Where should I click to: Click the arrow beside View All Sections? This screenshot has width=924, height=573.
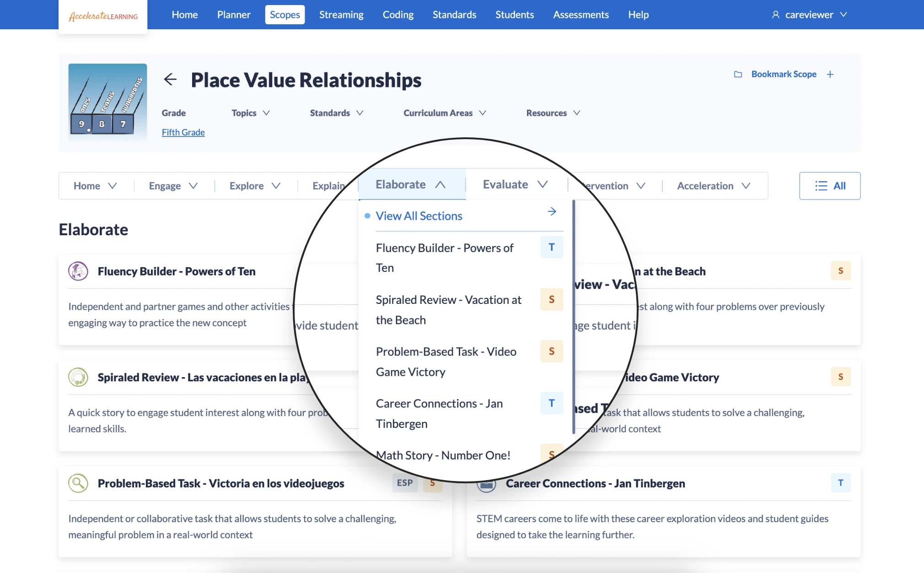point(552,211)
